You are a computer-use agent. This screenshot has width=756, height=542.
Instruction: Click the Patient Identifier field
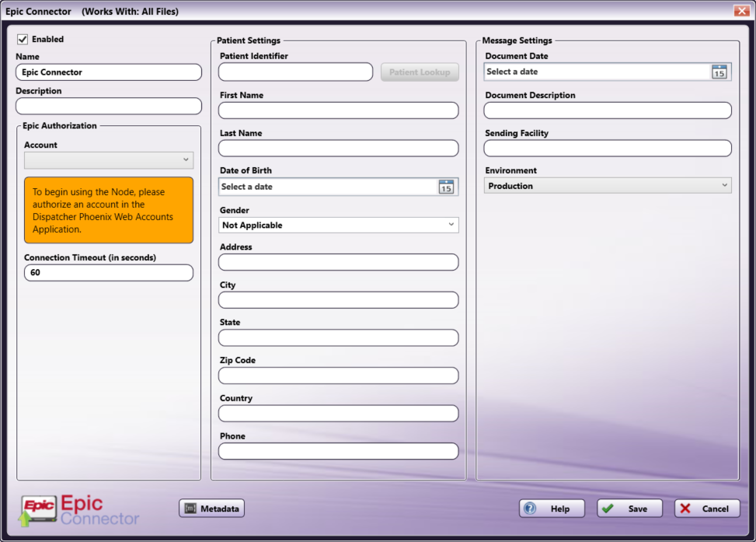click(x=295, y=72)
